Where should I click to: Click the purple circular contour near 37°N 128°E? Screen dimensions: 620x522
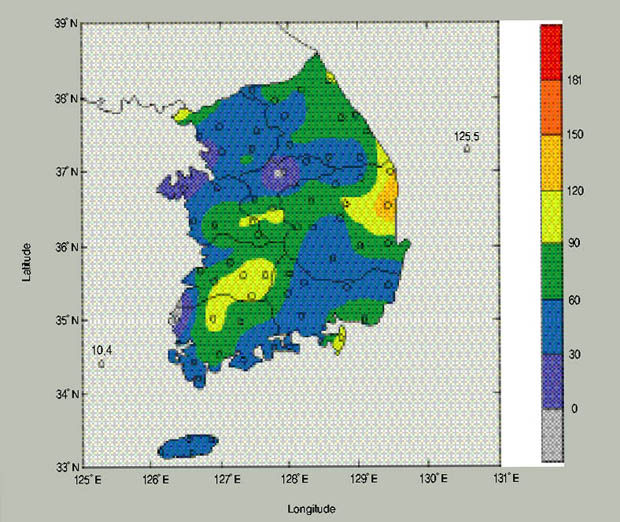click(281, 174)
